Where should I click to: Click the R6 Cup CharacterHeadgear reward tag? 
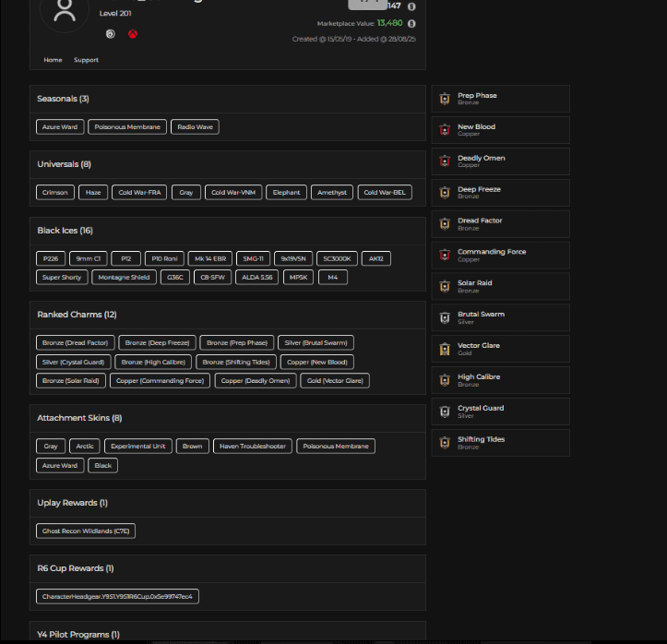(117, 597)
